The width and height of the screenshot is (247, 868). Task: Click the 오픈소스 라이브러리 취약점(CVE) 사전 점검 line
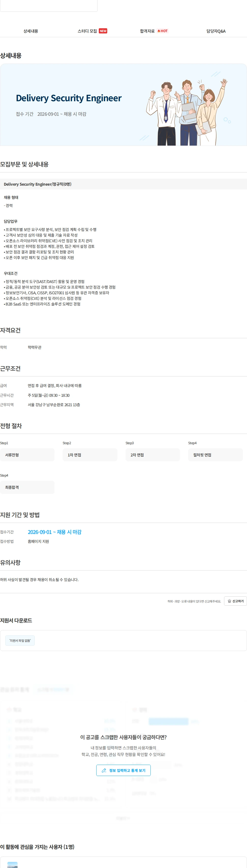[48, 241]
